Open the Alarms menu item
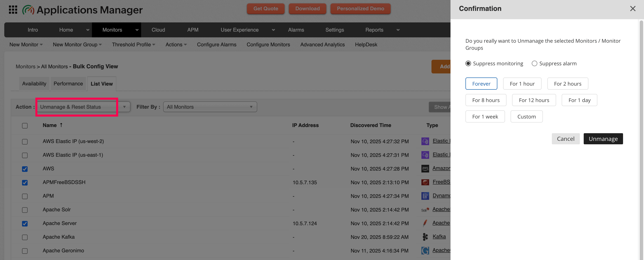 [296, 30]
